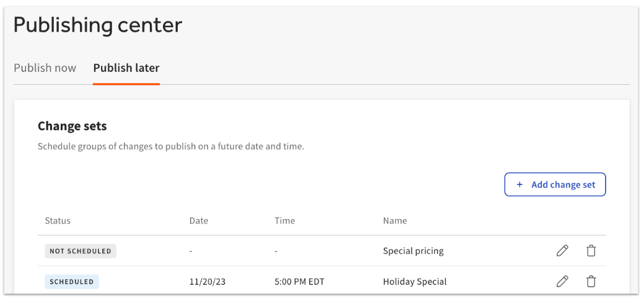Open the Holiday Special row name
This screenshot has height=299, width=644.
tap(415, 282)
